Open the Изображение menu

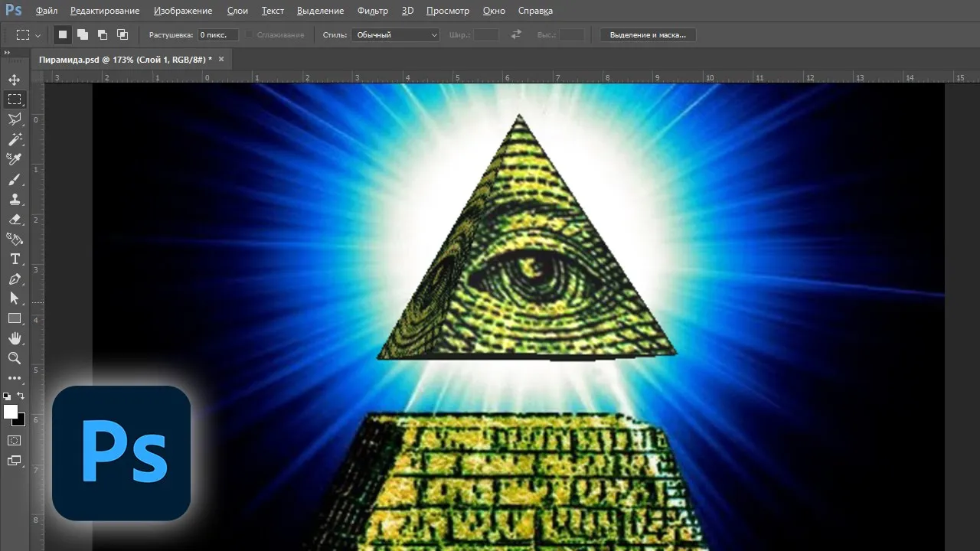[183, 11]
